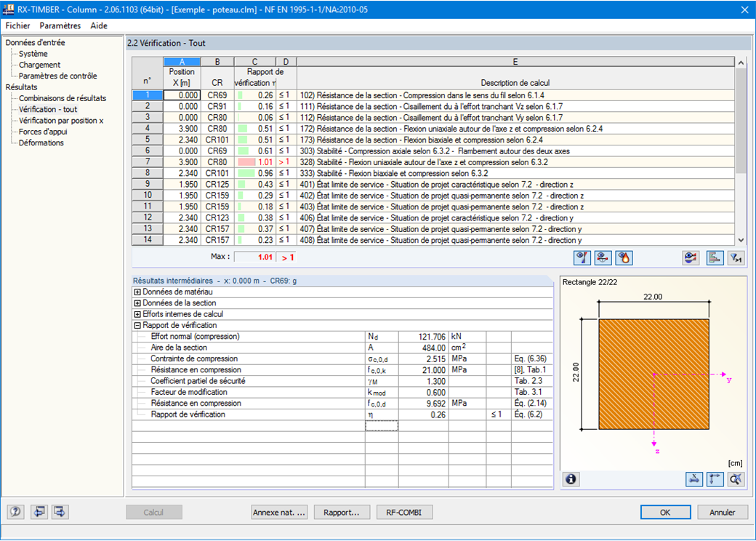
Task: Open the Aide menu
Action: pos(99,25)
